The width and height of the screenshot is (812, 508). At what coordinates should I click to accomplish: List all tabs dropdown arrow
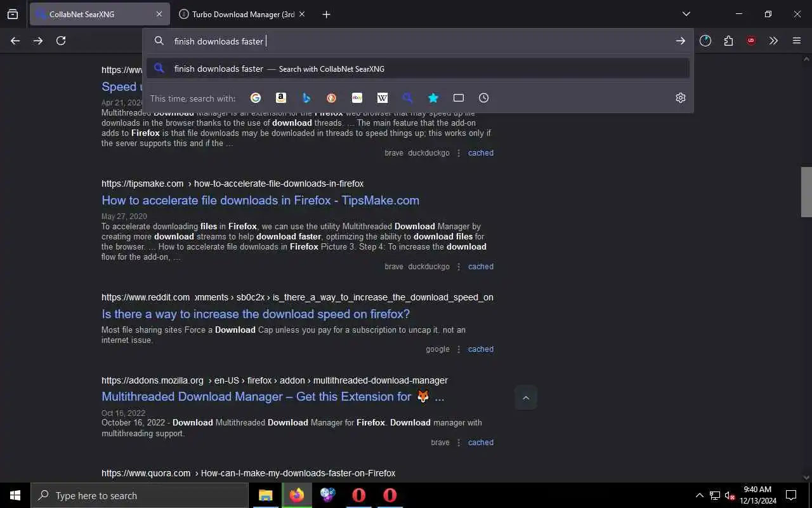coord(686,14)
